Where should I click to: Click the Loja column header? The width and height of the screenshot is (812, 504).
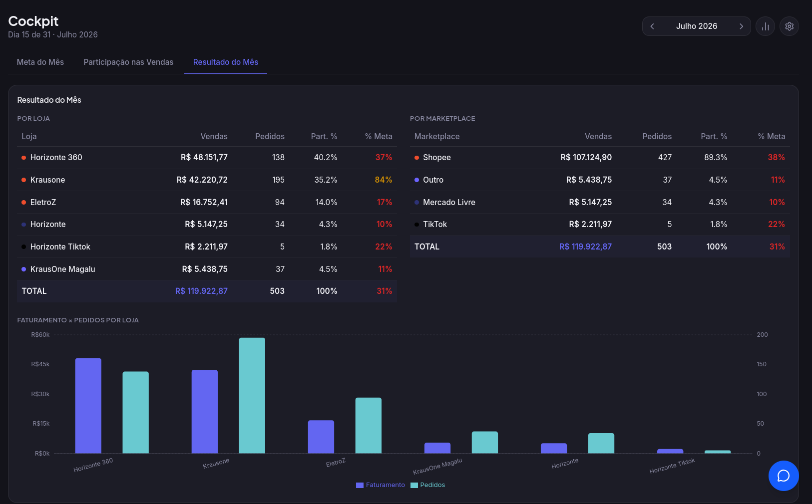click(x=29, y=137)
